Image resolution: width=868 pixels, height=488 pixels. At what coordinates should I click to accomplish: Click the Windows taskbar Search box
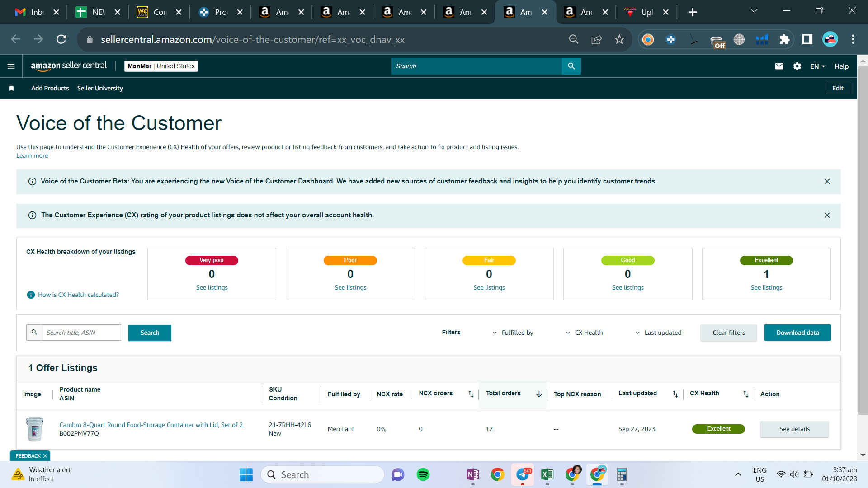(x=323, y=474)
